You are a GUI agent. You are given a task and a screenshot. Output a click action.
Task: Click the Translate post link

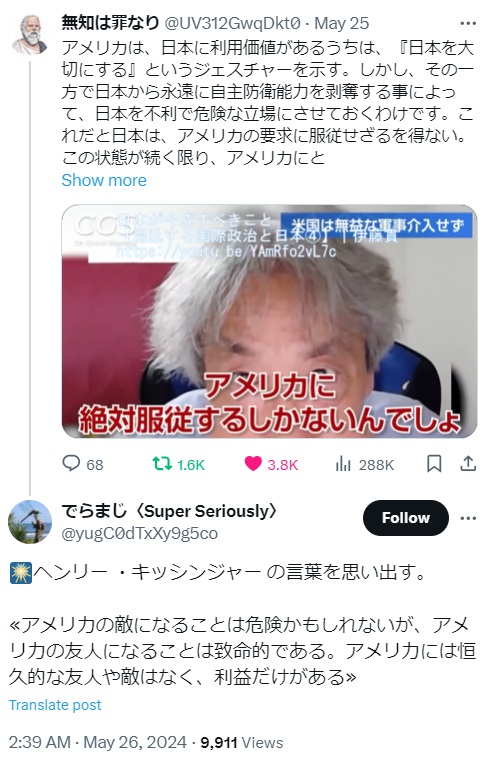[x=55, y=705]
